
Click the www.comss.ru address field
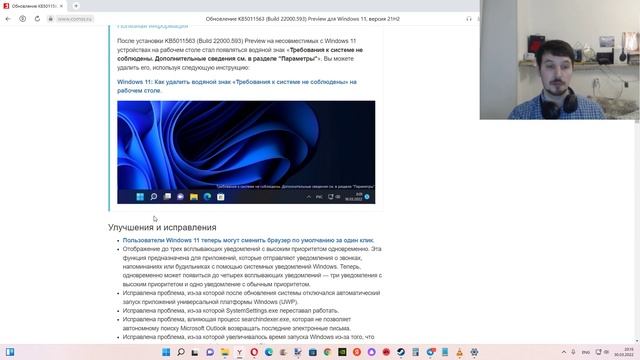click(x=75, y=19)
